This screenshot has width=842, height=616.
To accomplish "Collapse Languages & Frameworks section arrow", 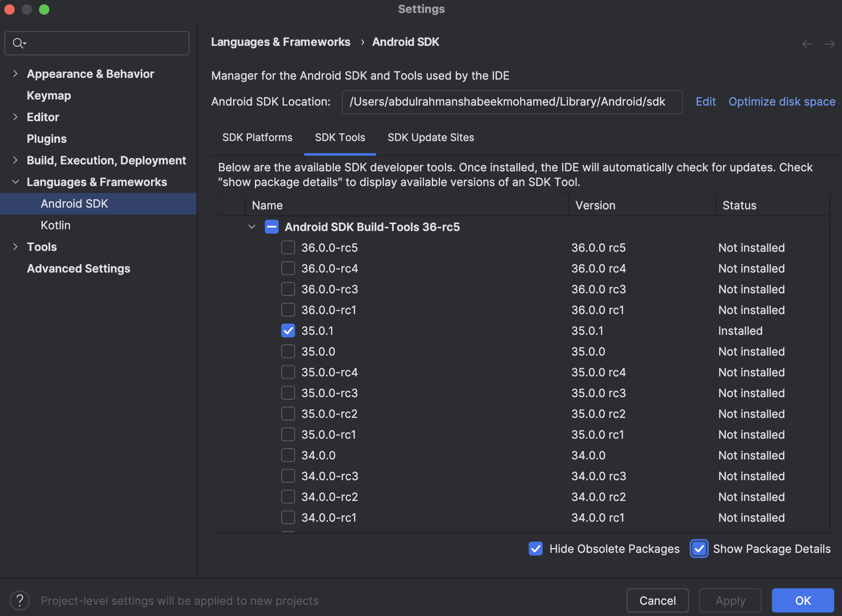I will pos(16,182).
